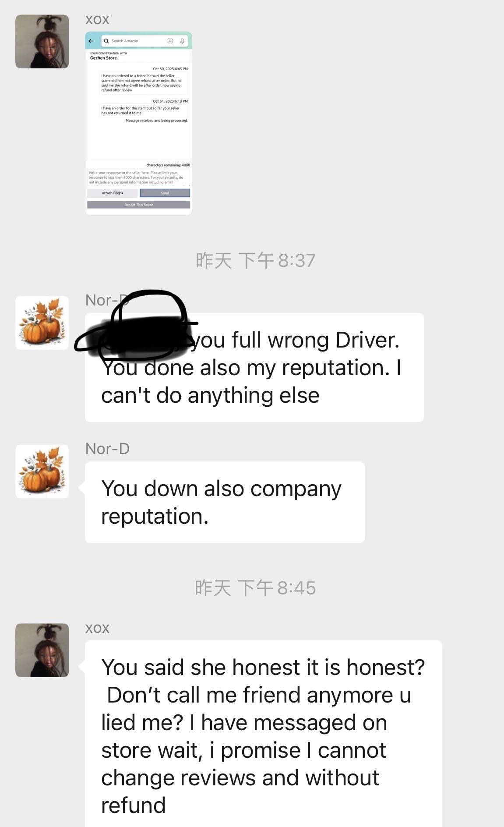Tap Nor-D sender name above second message
Viewport: 504px width, 827px height.
pyautogui.click(x=107, y=448)
